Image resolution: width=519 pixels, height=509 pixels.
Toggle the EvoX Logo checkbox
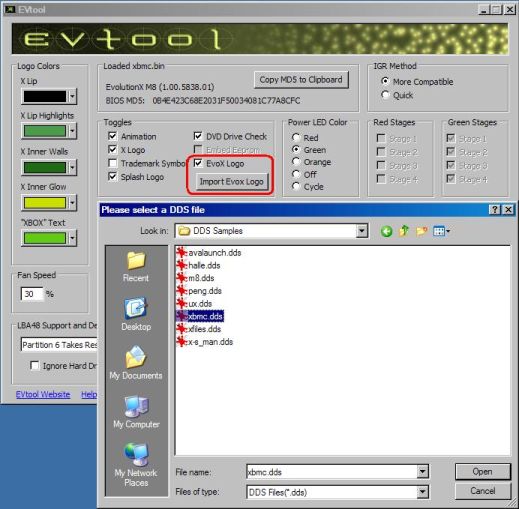(198, 163)
